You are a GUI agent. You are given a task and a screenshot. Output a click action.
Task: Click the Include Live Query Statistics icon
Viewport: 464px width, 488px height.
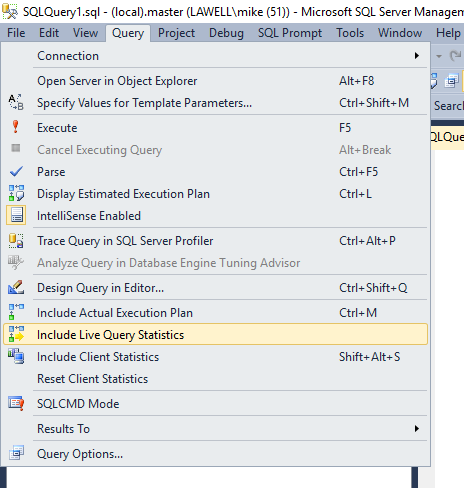[x=16, y=334]
